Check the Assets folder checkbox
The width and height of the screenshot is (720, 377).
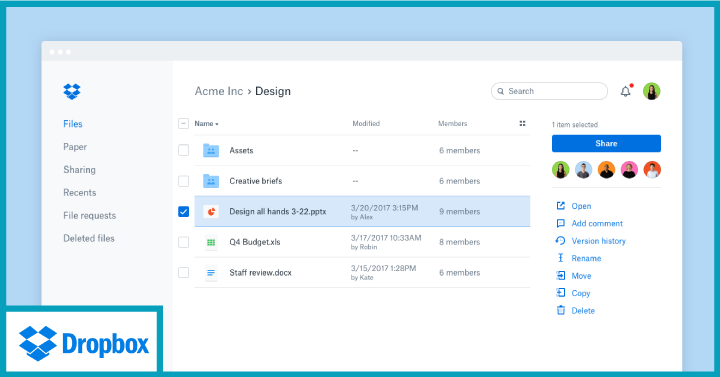(183, 150)
